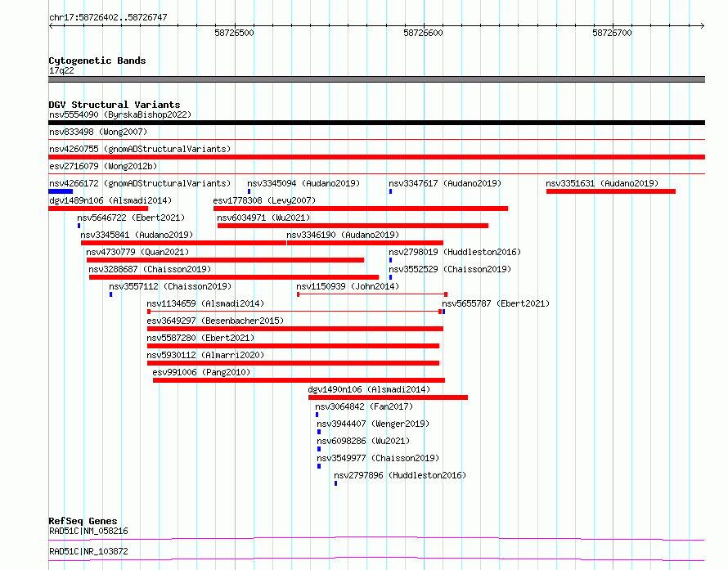This screenshot has height=570, width=728.
Task: Select nsv1134659 (Alsmadi2014) label
Action: point(205,303)
